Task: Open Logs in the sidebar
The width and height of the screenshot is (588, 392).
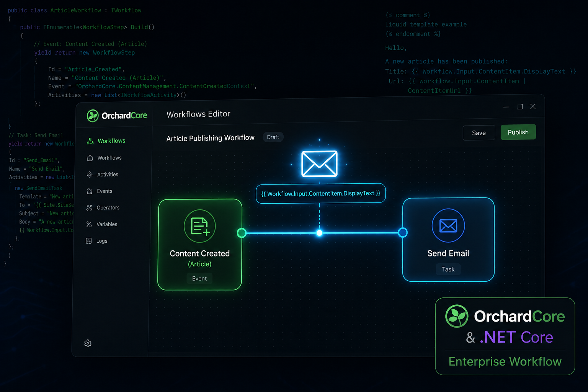Action: pyautogui.click(x=97, y=241)
